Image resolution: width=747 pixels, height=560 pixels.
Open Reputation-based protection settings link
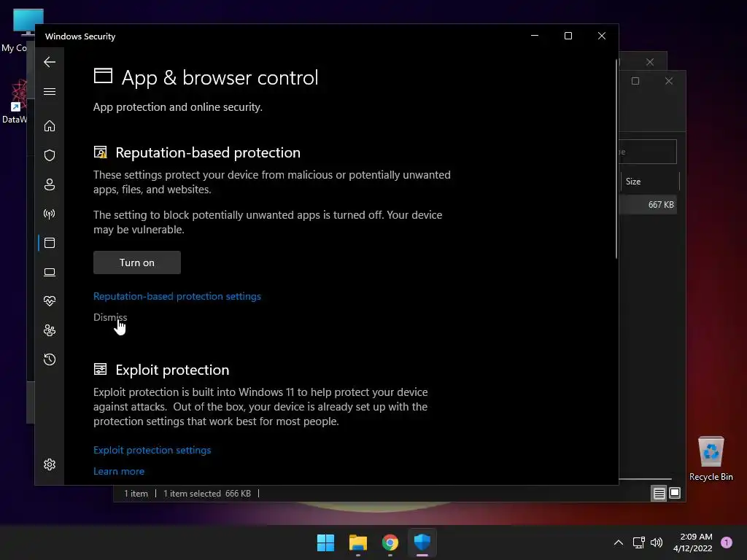(177, 296)
